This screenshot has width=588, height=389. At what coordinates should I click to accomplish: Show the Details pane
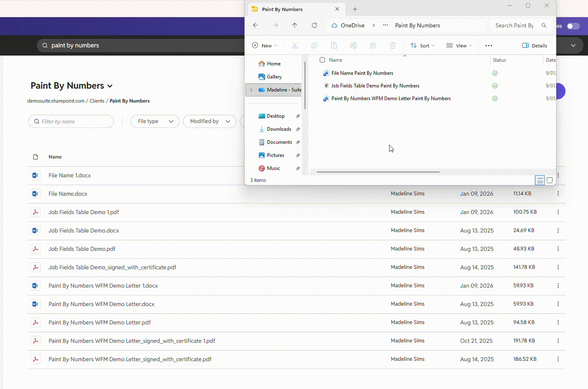point(535,46)
